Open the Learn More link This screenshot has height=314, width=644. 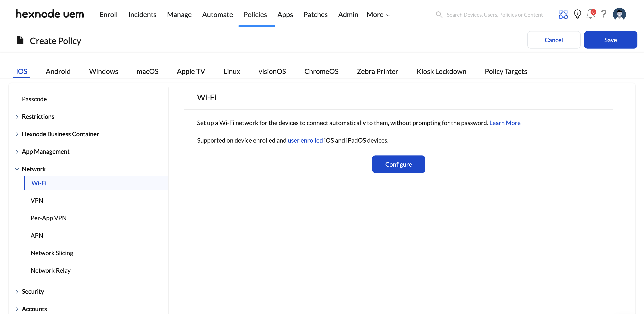click(505, 122)
